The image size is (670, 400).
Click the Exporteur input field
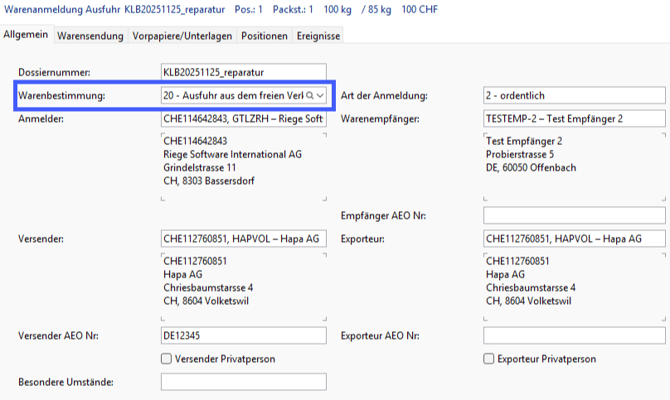tap(573, 239)
